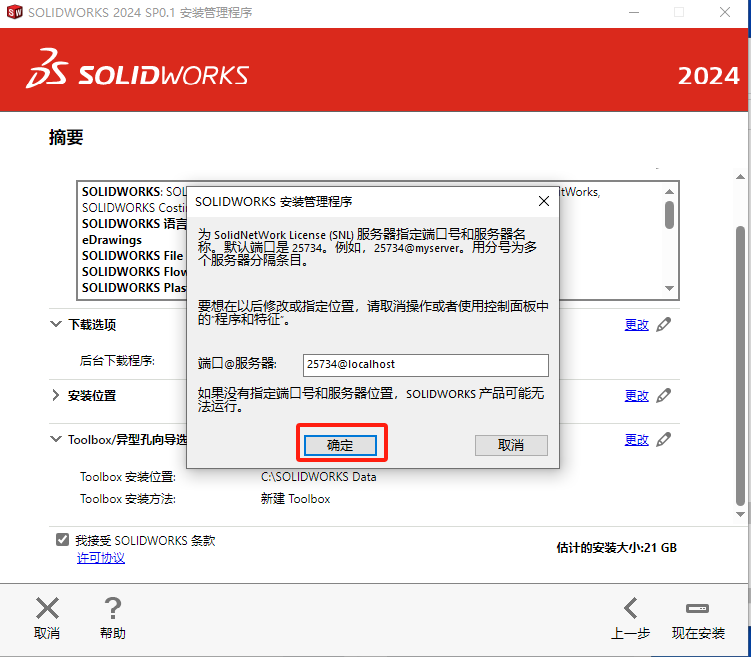Go back with 上一步 arrow

point(630,608)
